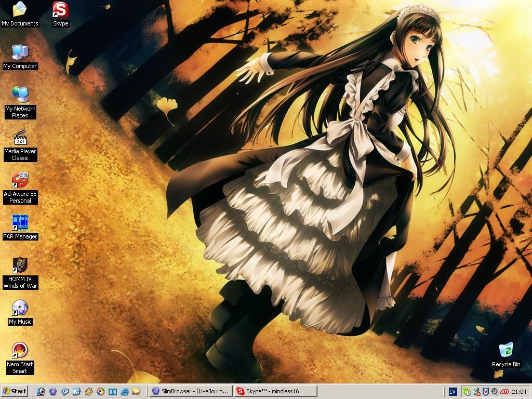Launch Windows Media Player from Quick Launch
532x399 pixels.
(100, 392)
